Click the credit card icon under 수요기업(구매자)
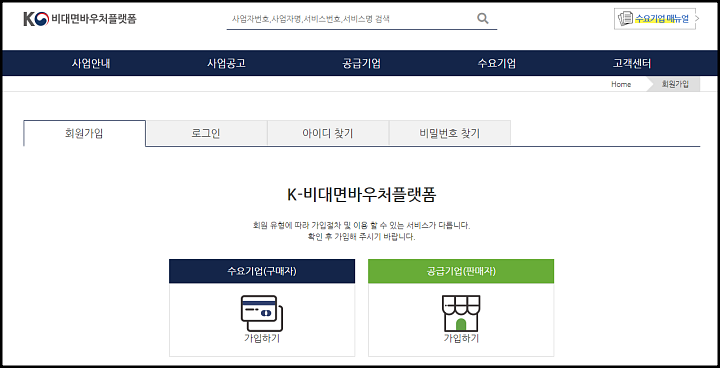This screenshot has height=368, width=720. pos(262,313)
